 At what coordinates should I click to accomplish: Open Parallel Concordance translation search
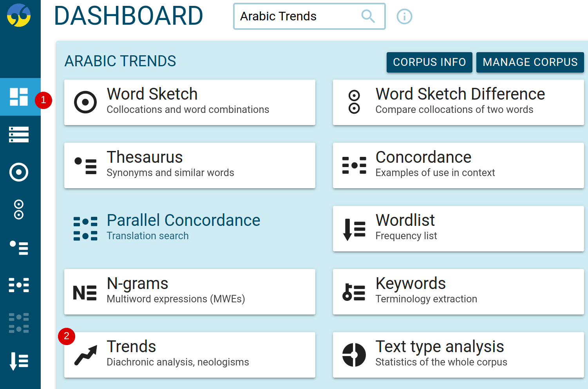(x=190, y=228)
